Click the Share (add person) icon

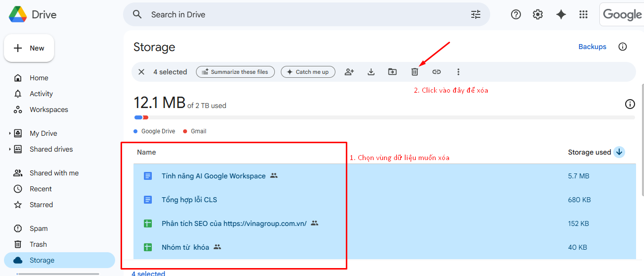[349, 72]
